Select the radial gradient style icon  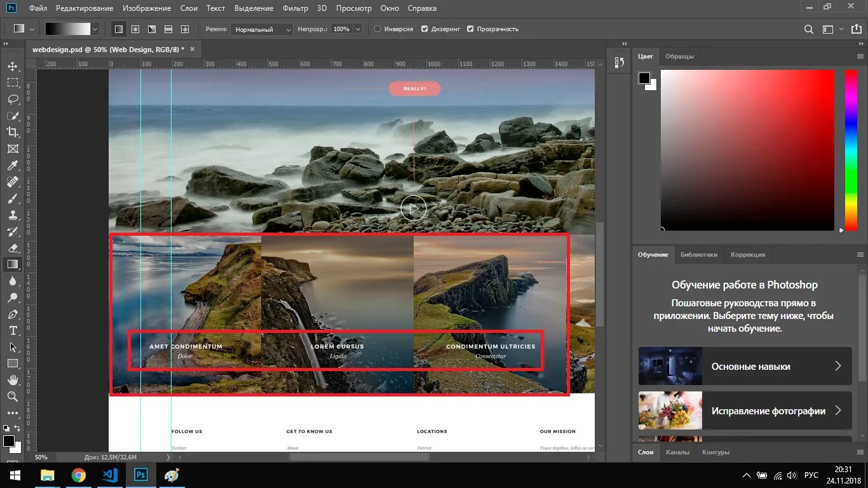pos(135,29)
